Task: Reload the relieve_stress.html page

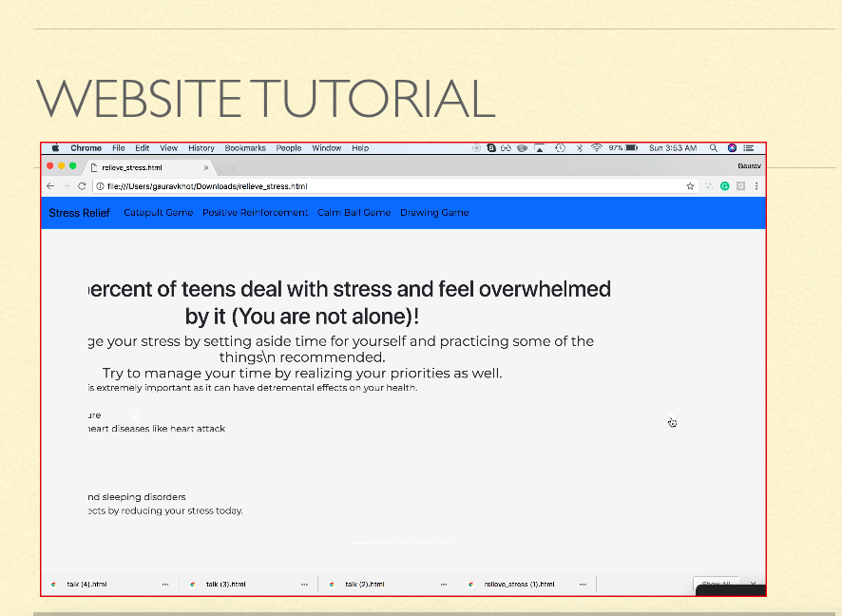Action: click(x=82, y=185)
